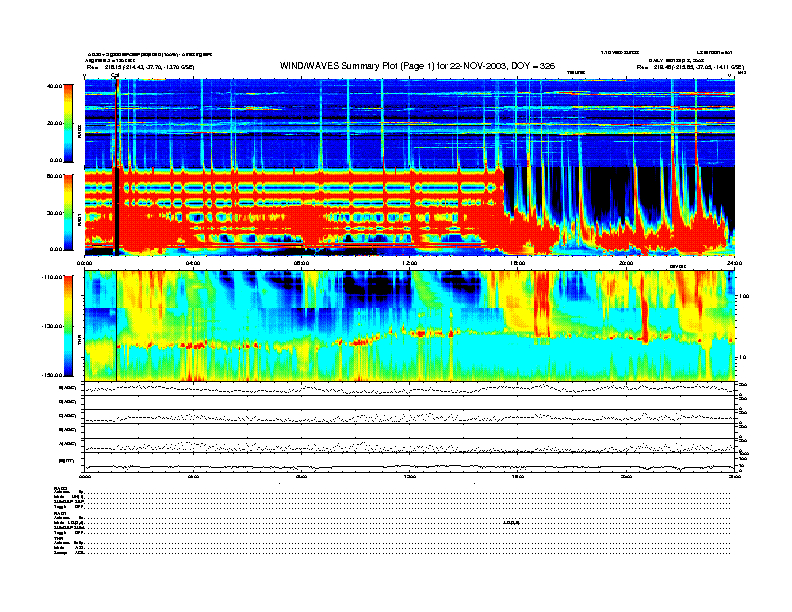Click the 60.00 label on RAD1 scale
The width and height of the screenshot is (792, 612).
click(x=54, y=176)
